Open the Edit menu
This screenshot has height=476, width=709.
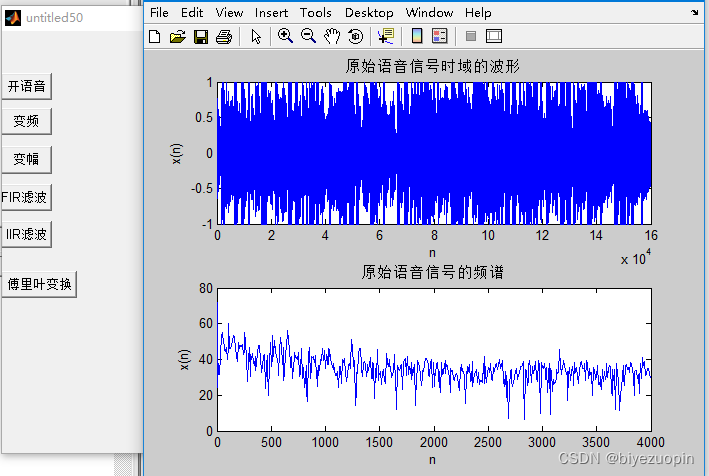pyautogui.click(x=192, y=13)
